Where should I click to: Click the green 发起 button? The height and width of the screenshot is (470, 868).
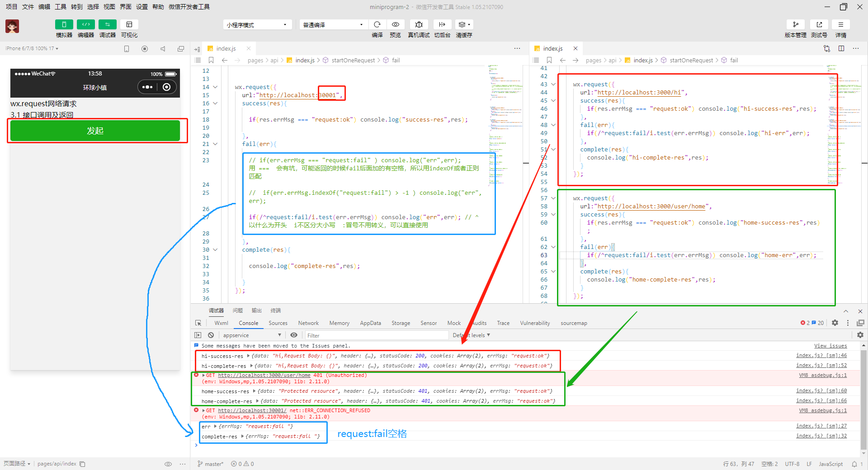pyautogui.click(x=95, y=131)
